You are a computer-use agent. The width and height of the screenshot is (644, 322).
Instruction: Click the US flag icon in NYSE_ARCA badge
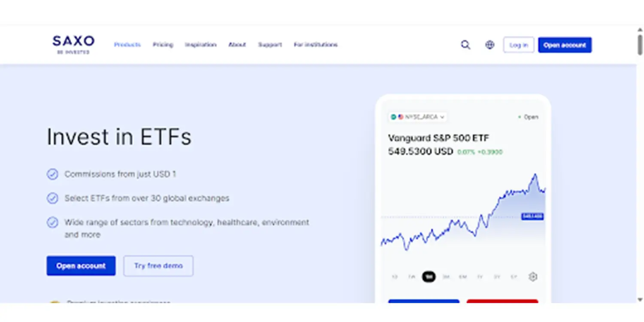point(401,117)
